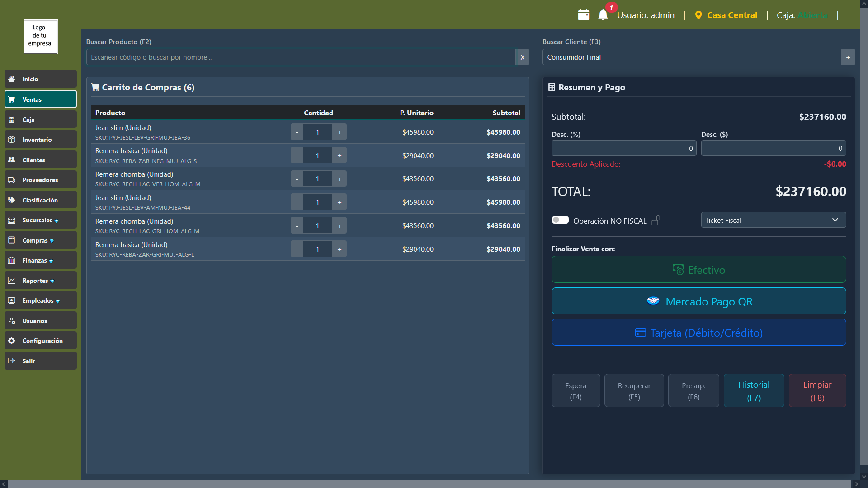Focus the Desc. (%) input field
The image size is (868, 488).
pyautogui.click(x=623, y=148)
